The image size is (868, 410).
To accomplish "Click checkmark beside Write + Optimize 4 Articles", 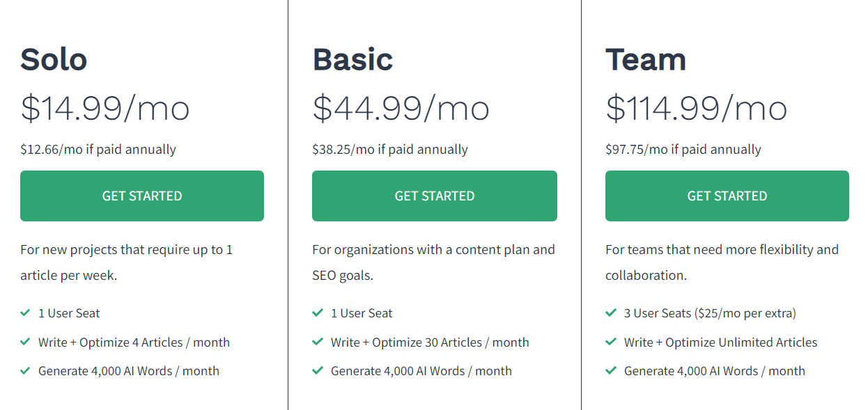I will (x=25, y=342).
